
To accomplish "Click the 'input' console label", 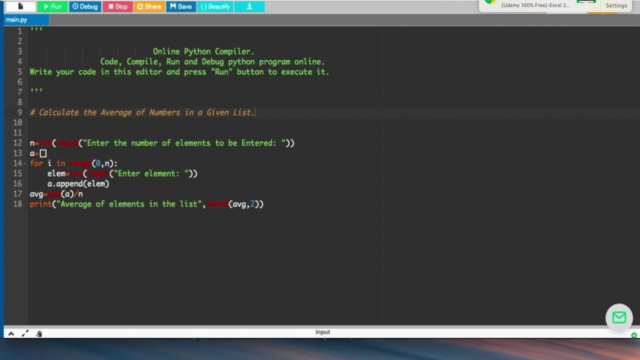I will [x=322, y=332].
